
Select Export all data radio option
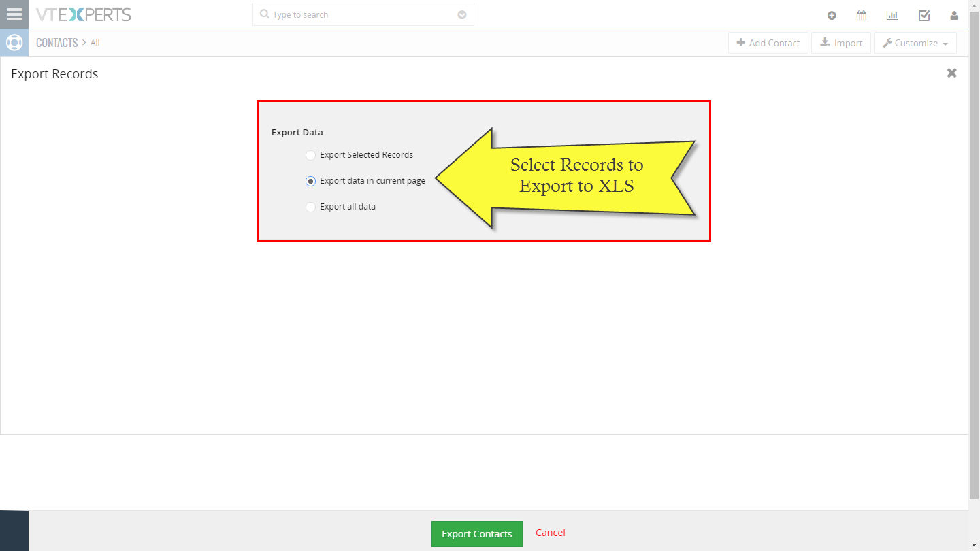point(310,207)
